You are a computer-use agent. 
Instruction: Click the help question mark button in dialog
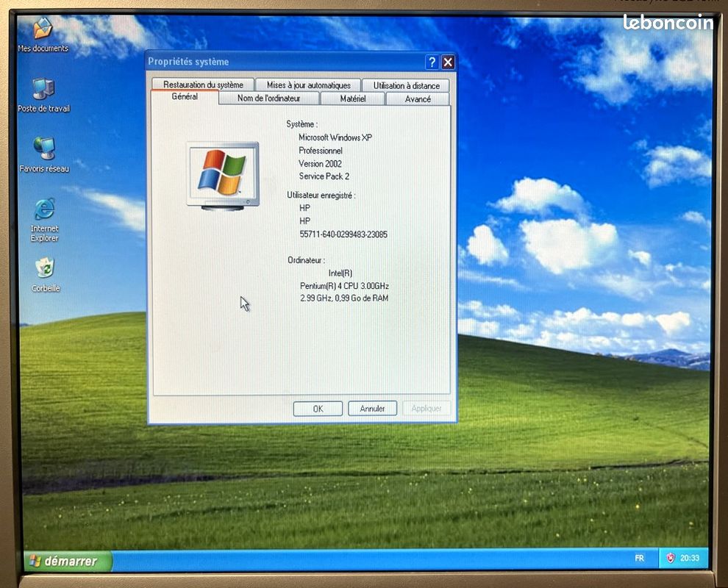click(432, 62)
